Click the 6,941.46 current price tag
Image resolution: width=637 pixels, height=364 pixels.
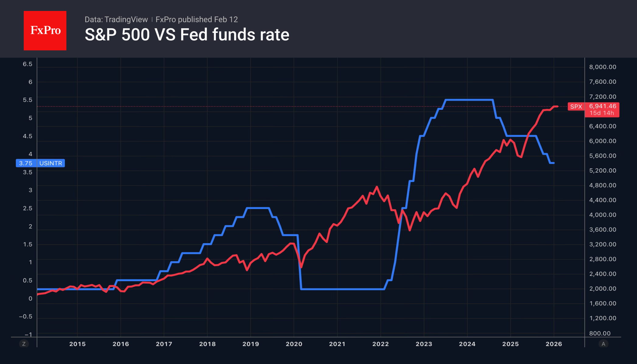click(x=602, y=106)
